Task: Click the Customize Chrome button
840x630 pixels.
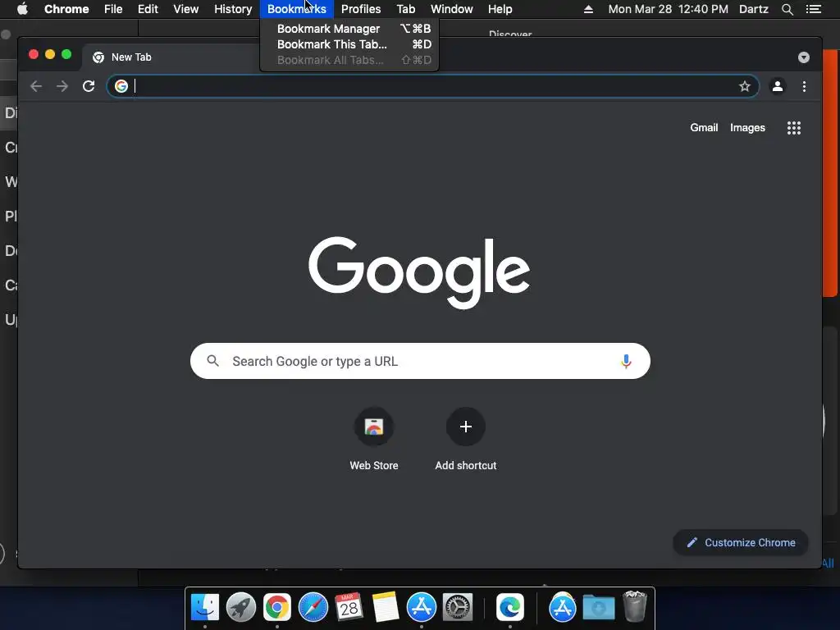Action: 741,543
